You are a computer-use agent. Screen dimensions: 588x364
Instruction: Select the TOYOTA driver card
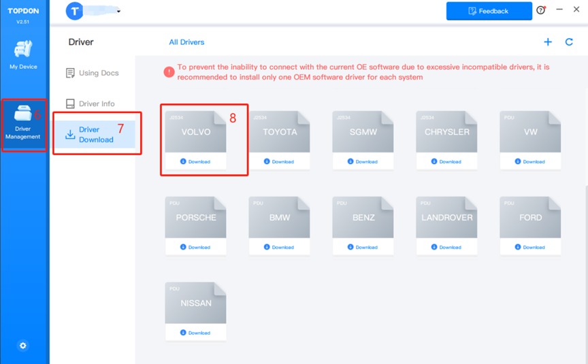click(280, 131)
